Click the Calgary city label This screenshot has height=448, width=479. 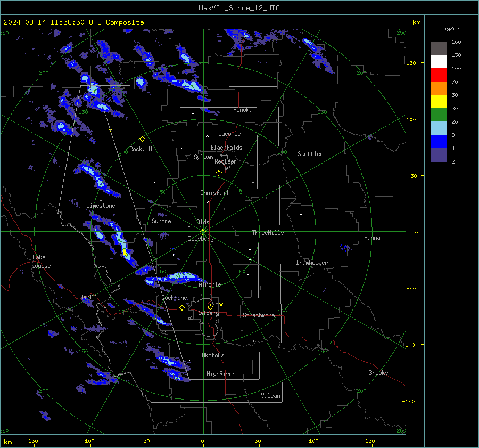click(x=208, y=313)
